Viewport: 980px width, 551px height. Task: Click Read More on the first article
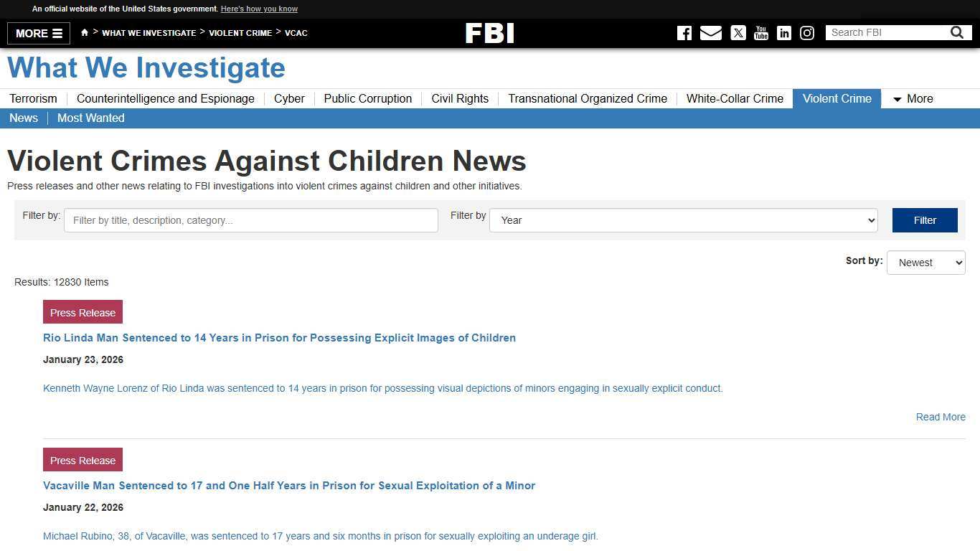click(x=941, y=417)
